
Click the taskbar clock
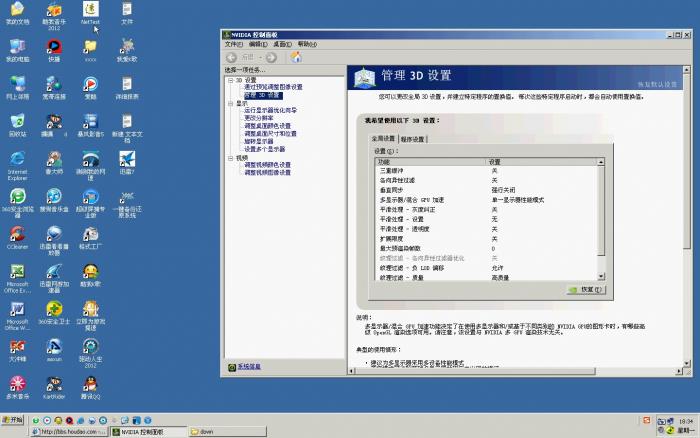coord(686,421)
